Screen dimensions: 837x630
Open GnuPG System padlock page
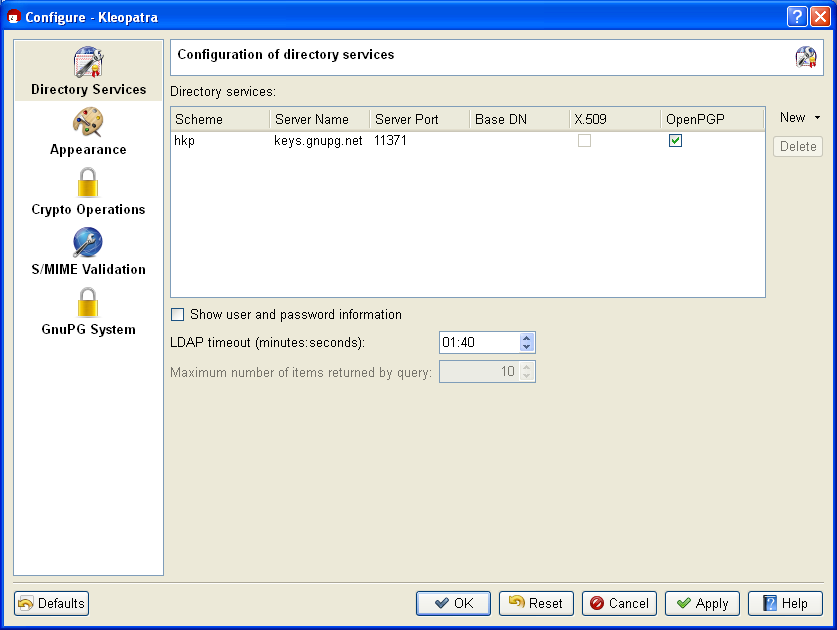coord(88,311)
